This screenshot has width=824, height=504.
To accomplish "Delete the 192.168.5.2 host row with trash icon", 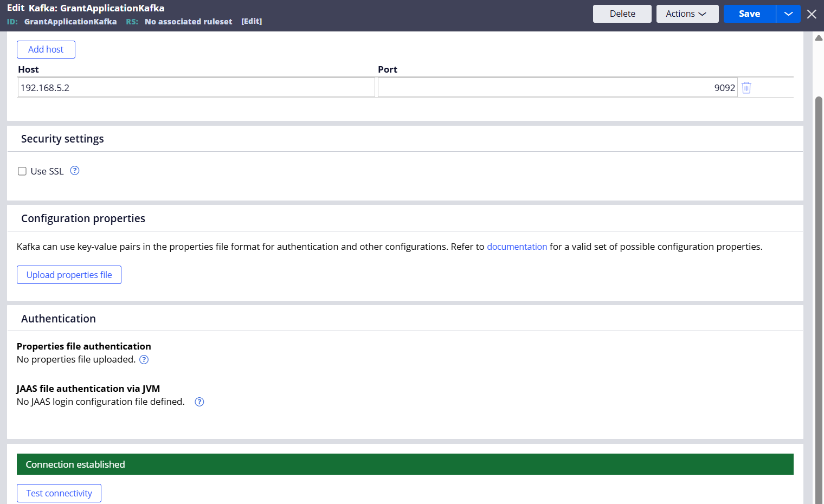I will tap(746, 88).
